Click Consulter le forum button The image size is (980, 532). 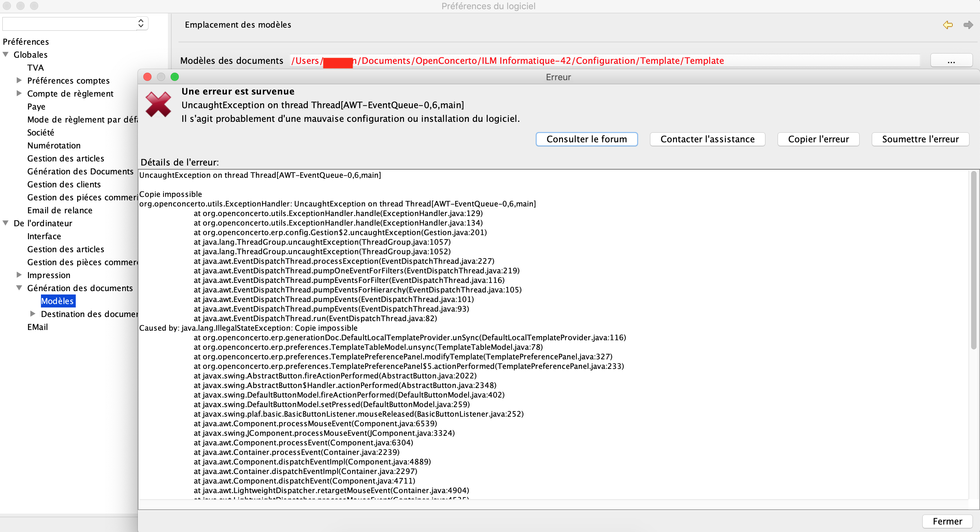click(586, 139)
